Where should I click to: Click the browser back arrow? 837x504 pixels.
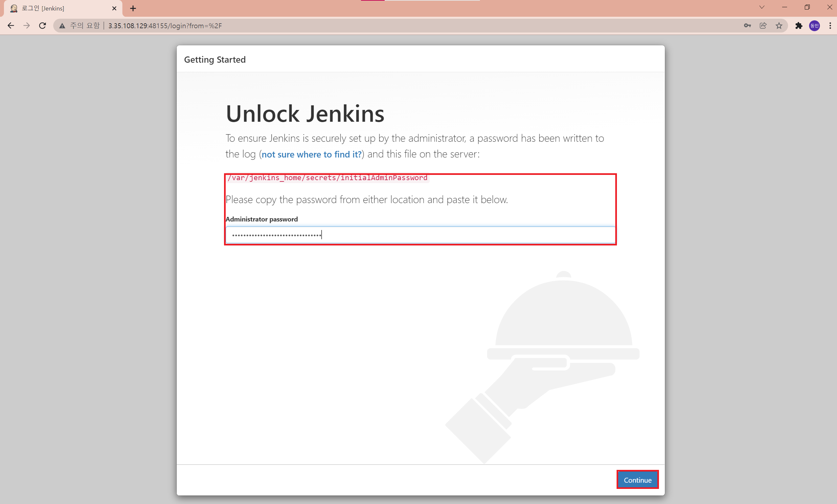click(x=11, y=26)
